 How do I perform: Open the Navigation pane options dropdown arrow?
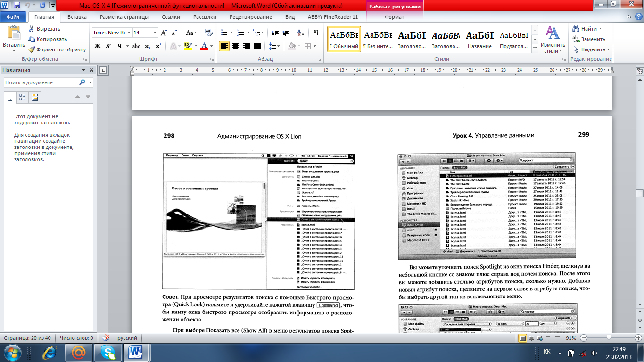83,70
